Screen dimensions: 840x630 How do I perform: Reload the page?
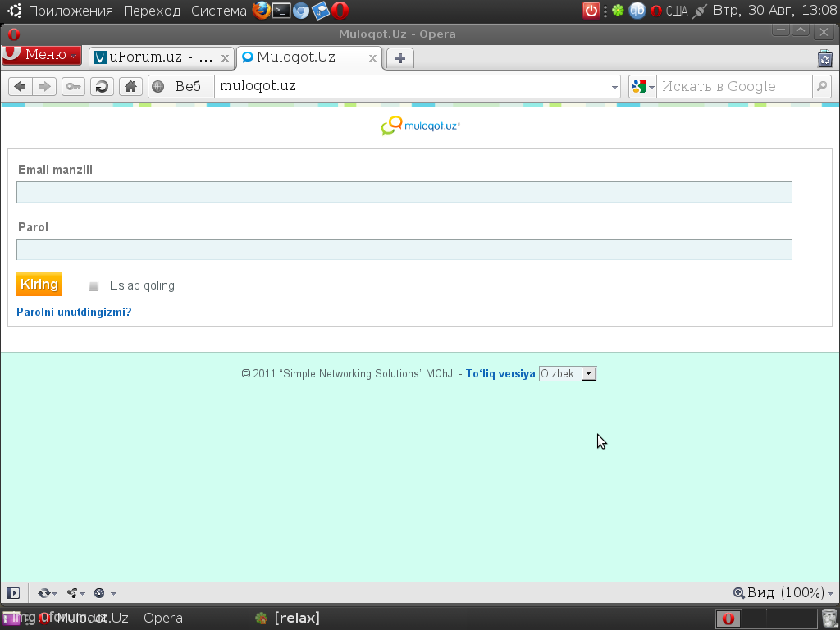102,86
